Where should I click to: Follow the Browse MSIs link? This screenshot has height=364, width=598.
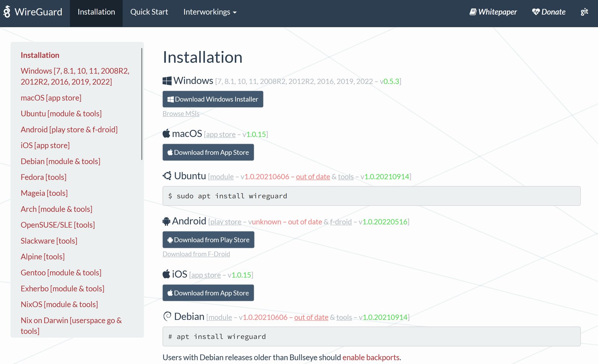point(181,113)
